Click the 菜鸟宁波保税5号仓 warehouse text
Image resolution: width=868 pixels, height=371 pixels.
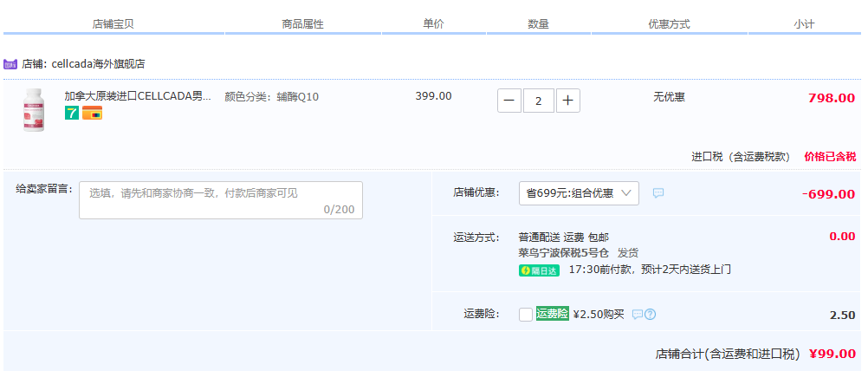point(564,253)
